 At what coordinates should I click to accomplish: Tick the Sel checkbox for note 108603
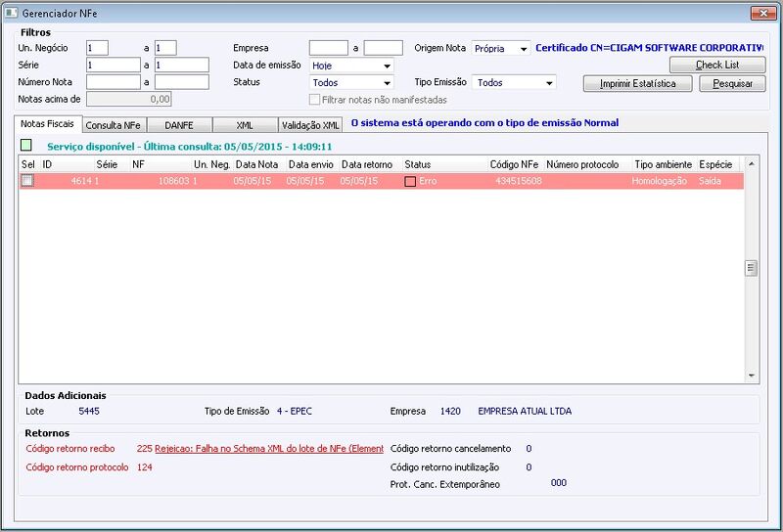point(27,181)
